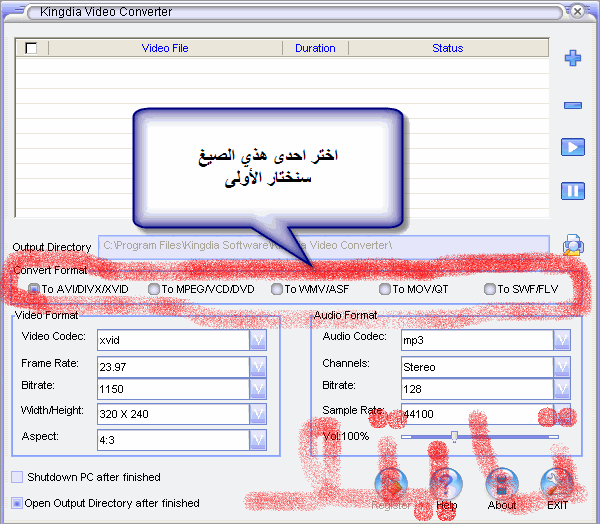
Task: Expand the Audio Codec dropdown
Action: tap(562, 340)
